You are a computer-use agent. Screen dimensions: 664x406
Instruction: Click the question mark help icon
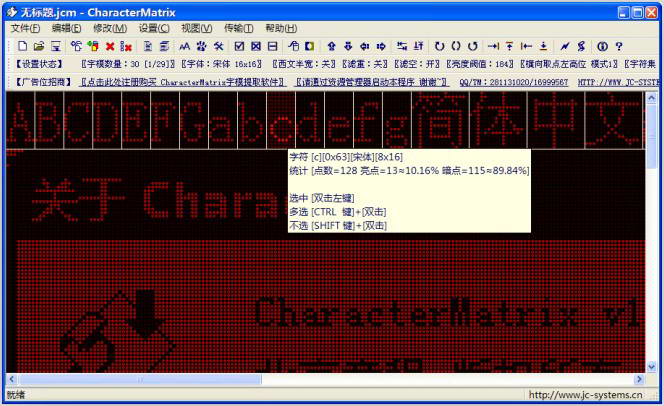tap(619, 46)
